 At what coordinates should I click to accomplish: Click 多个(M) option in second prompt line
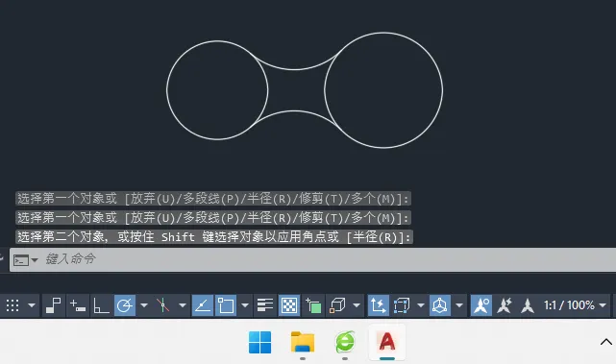pos(373,218)
